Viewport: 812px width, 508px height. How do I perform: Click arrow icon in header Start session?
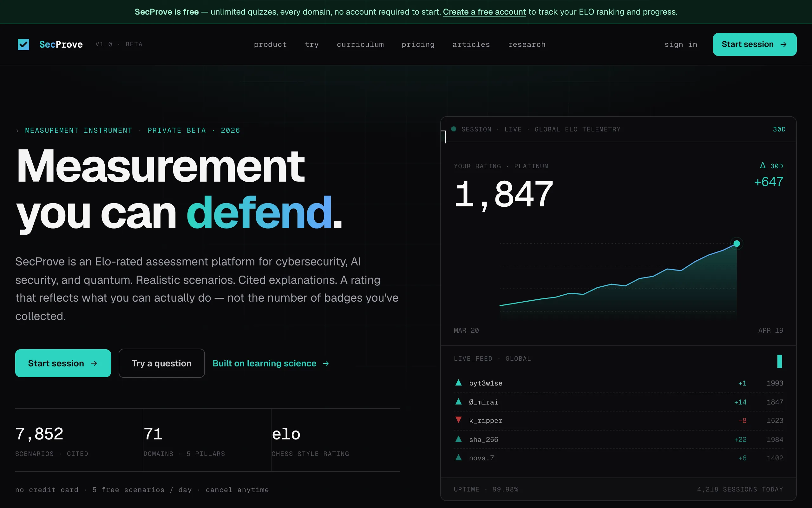point(784,44)
